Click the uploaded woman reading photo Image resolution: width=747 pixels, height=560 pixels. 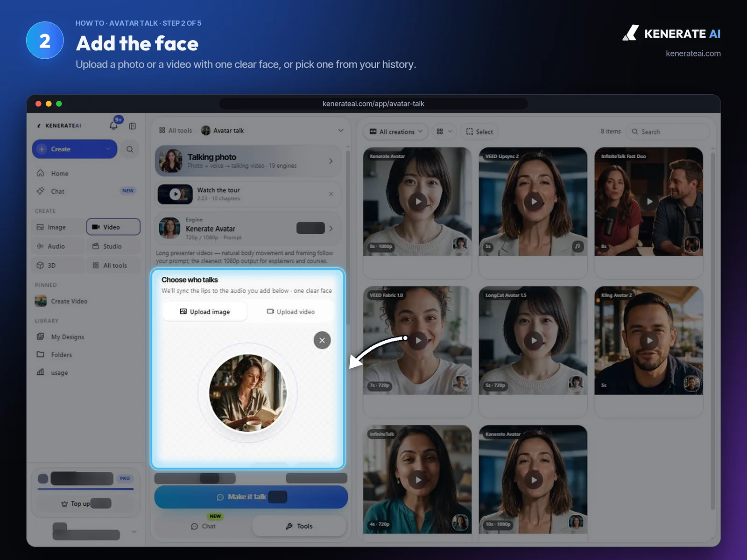coord(247,393)
